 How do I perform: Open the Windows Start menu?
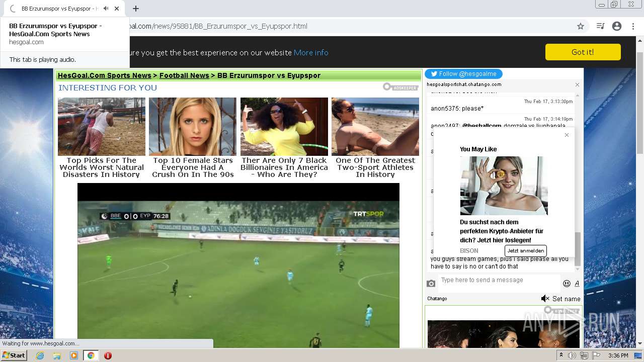pos(14,355)
